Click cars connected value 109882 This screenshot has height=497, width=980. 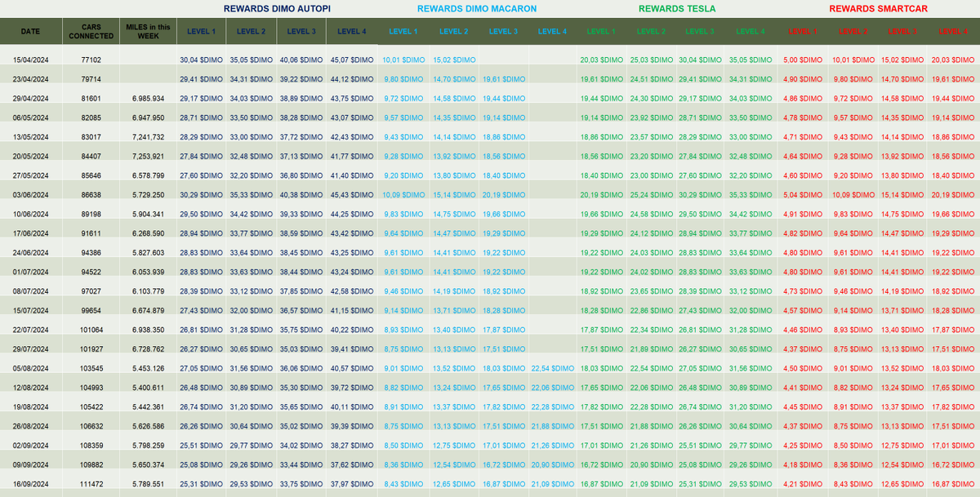(91, 464)
